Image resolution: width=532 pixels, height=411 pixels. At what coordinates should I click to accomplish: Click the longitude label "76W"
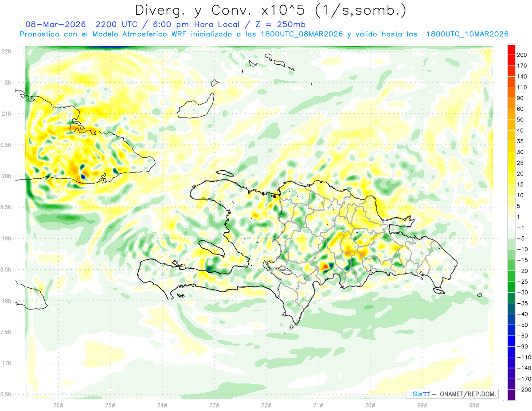(58, 405)
